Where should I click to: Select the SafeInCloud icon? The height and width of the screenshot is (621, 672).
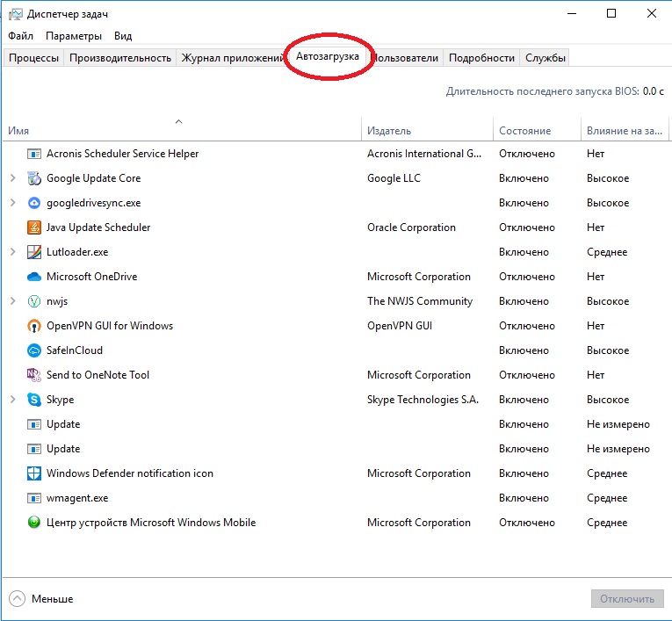click(x=34, y=350)
